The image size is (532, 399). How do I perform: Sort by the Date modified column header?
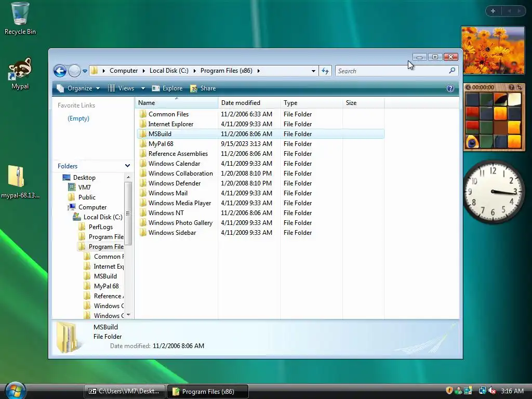tap(249, 103)
